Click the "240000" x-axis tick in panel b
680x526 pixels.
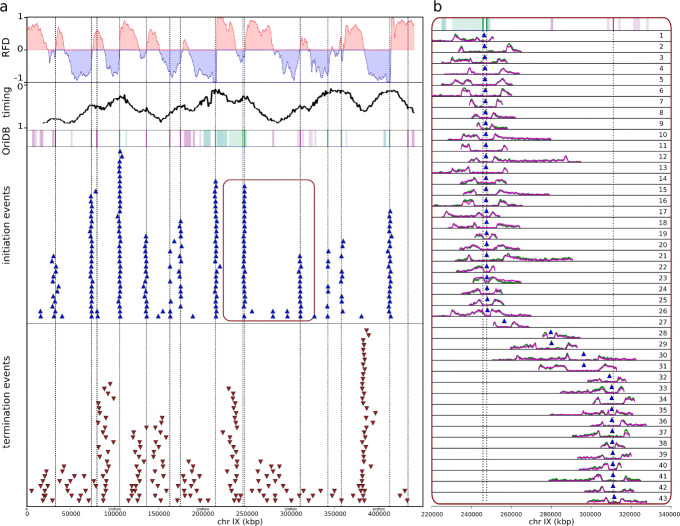[471, 514]
